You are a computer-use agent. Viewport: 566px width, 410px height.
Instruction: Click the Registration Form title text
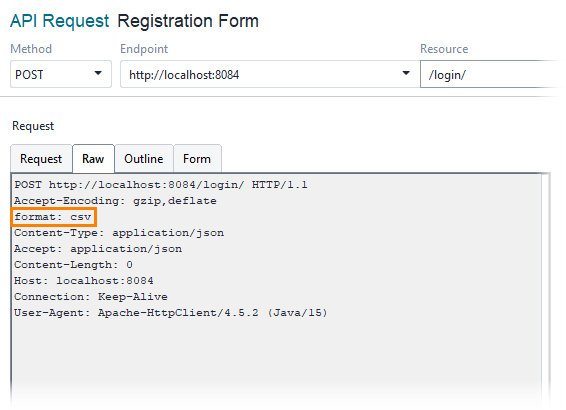coord(188,21)
